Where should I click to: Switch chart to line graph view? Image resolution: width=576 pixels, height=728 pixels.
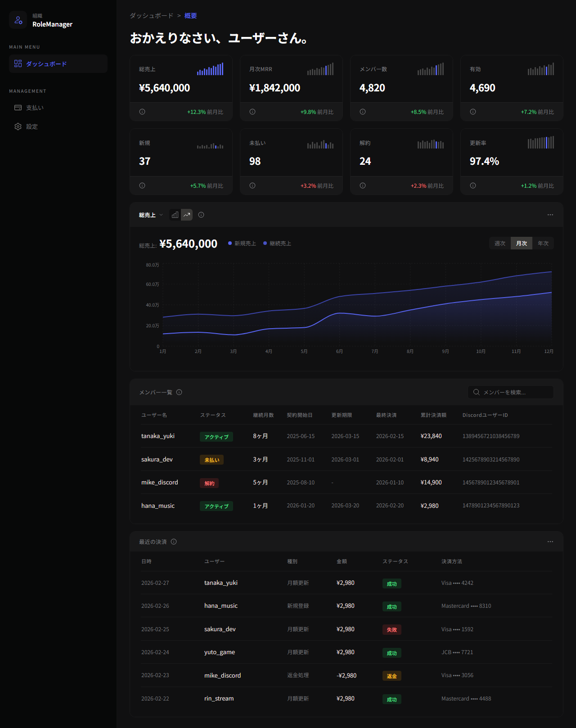coord(187,215)
